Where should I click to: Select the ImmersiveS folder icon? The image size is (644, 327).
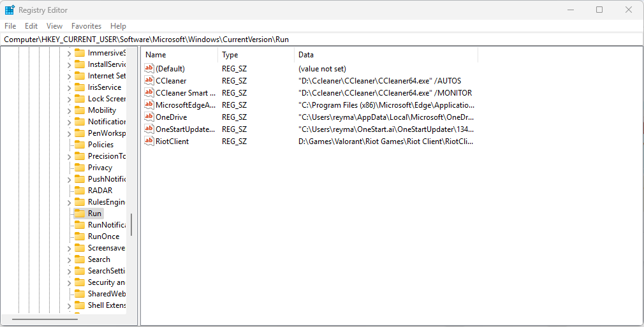80,52
